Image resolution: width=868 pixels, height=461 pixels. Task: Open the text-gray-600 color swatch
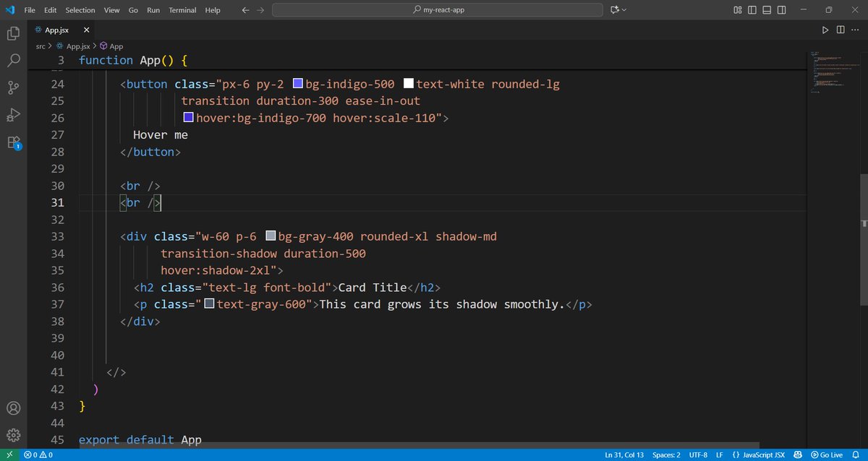[208, 303]
